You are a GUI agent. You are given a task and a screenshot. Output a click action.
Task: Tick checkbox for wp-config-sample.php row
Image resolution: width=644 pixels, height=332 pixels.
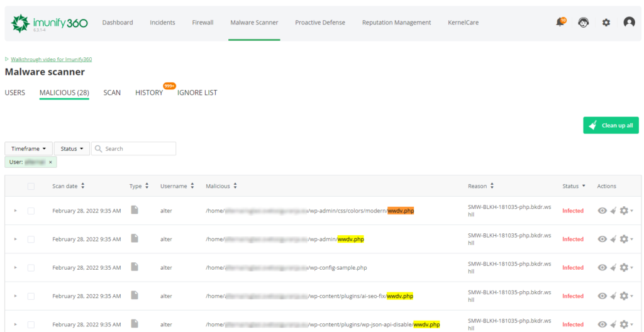[31, 267]
